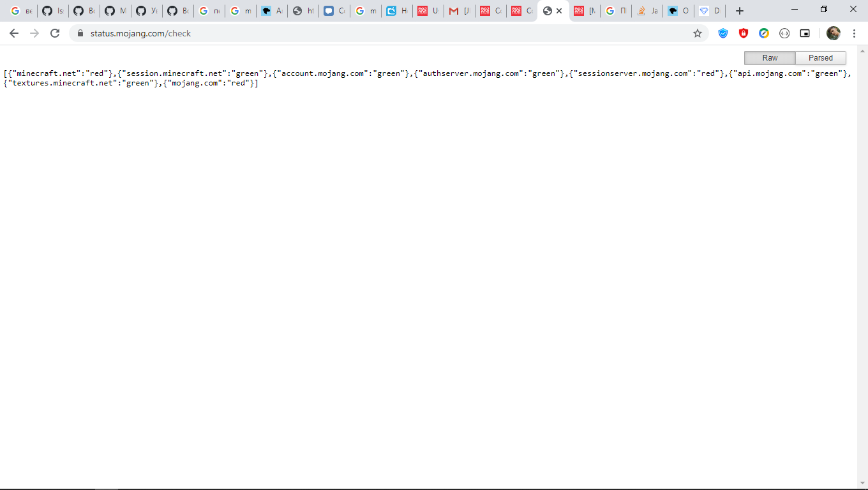
Task: Open the Chrome three-dot menu
Action: coord(854,33)
